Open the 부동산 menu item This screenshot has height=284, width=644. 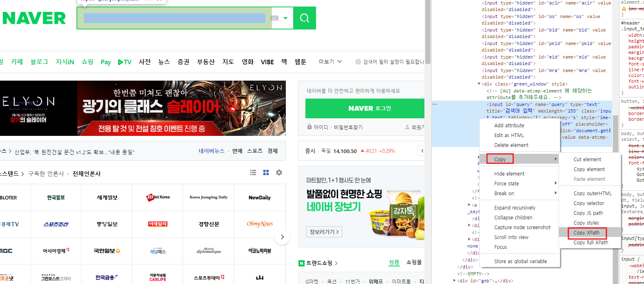tap(206, 62)
